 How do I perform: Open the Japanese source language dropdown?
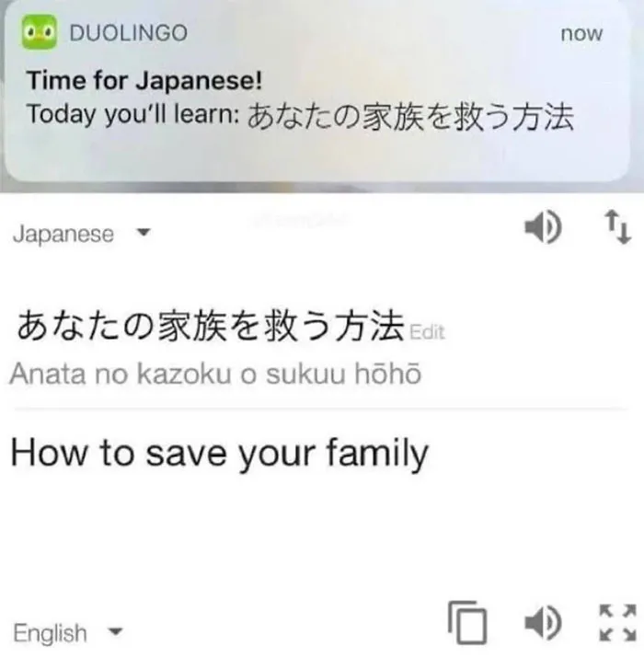tap(81, 234)
